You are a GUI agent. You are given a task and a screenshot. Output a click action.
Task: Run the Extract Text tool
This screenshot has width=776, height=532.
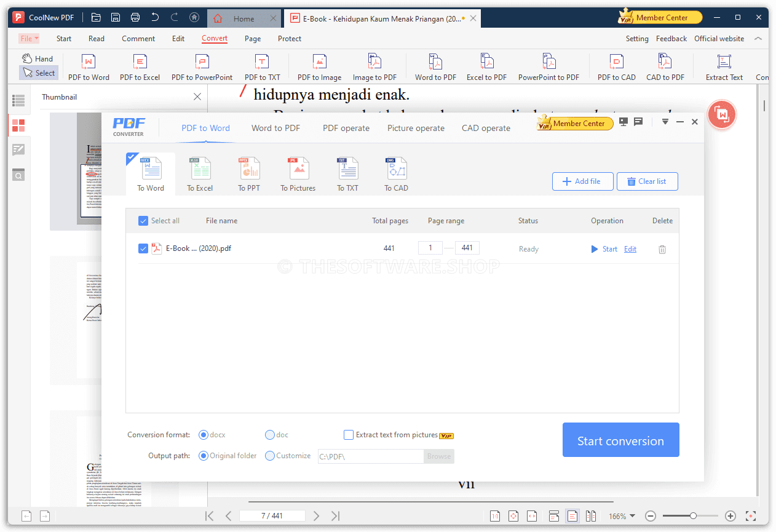pos(724,67)
